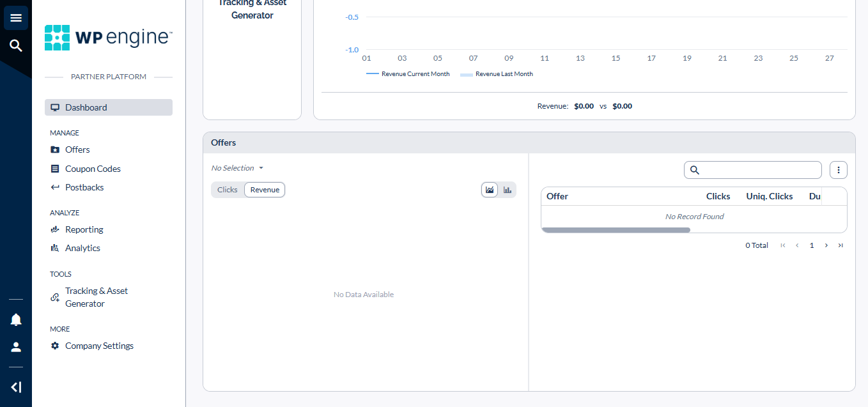868x407 pixels.
Task: Go to next page of offers table
Action: coord(826,245)
